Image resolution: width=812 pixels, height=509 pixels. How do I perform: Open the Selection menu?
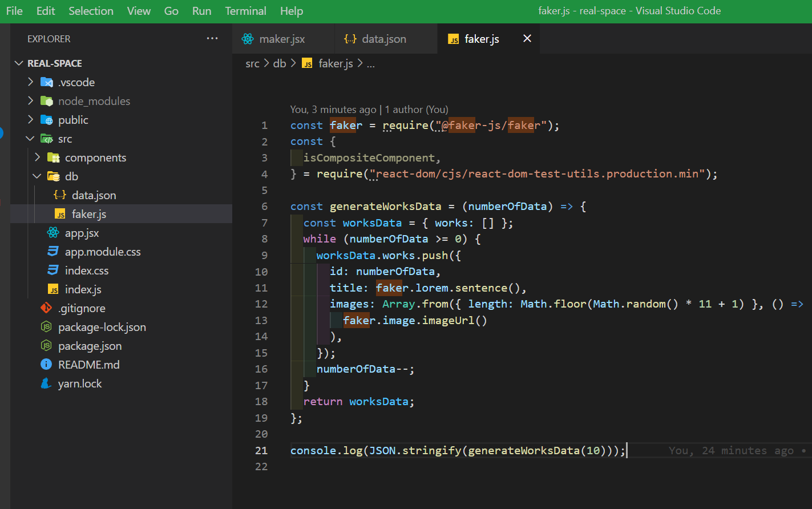91,11
